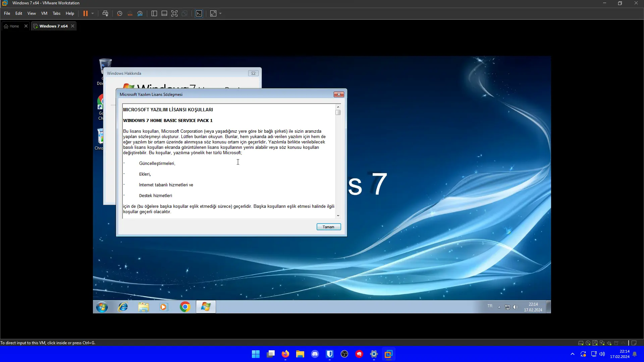The image size is (644, 362).
Task: Open the stretch guest options dropdown arrow
Action: click(x=220, y=13)
